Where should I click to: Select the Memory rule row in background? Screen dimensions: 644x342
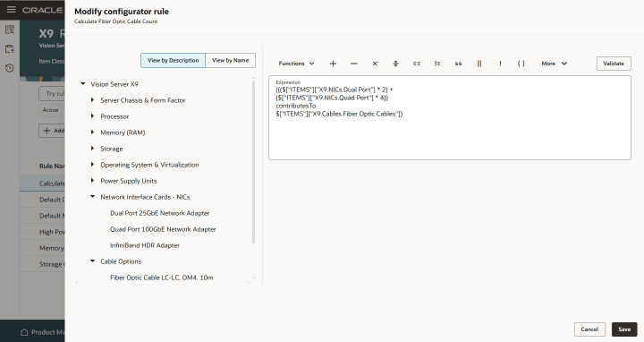pos(42,248)
